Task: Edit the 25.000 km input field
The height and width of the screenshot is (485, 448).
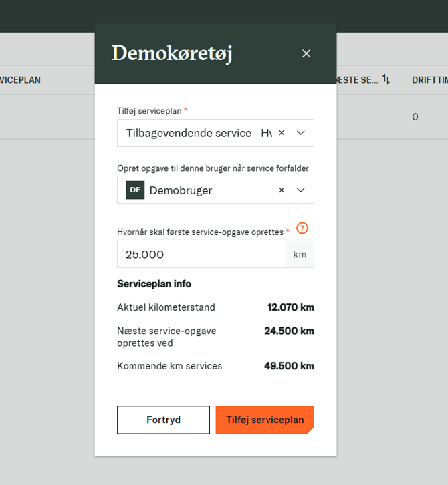Action: 201,254
